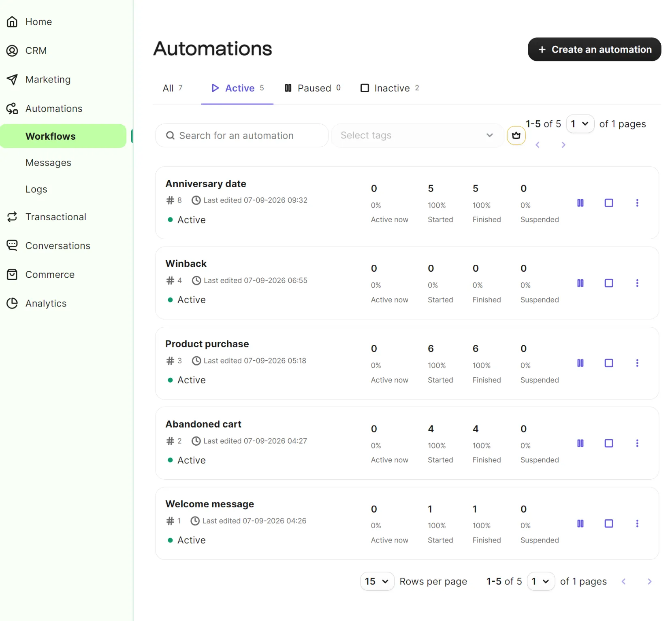Image resolution: width=672 pixels, height=621 pixels.
Task: Click the Started count 4 for Abandoned cart
Action: [x=431, y=429]
